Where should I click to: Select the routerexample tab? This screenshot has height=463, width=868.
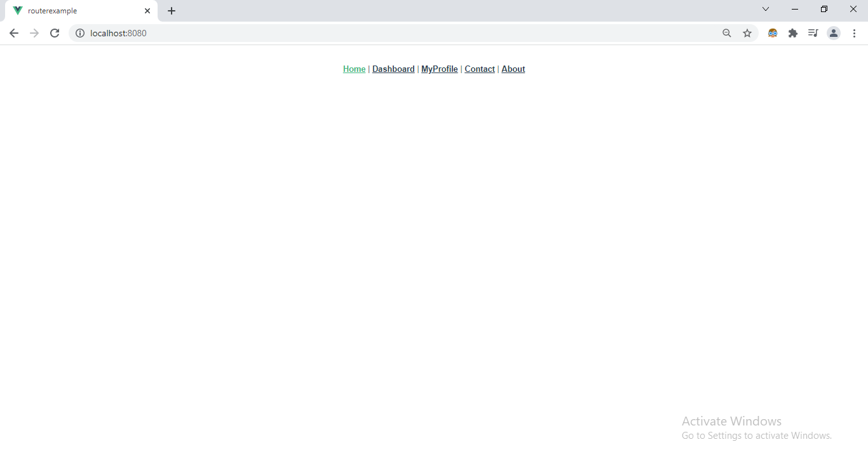[76, 11]
